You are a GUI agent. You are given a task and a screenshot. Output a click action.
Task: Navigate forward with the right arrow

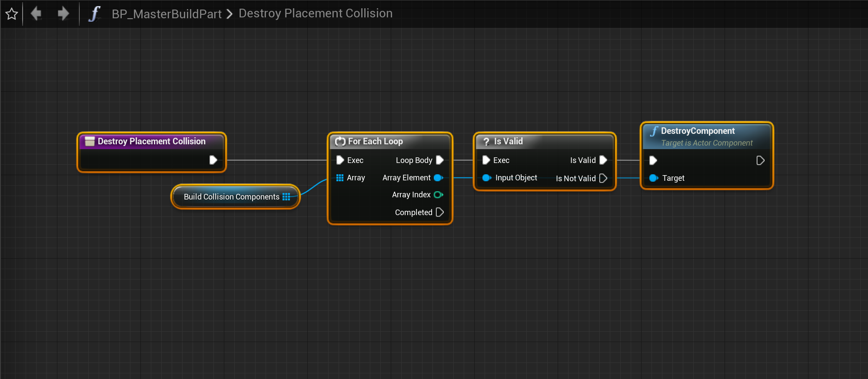pyautogui.click(x=63, y=14)
